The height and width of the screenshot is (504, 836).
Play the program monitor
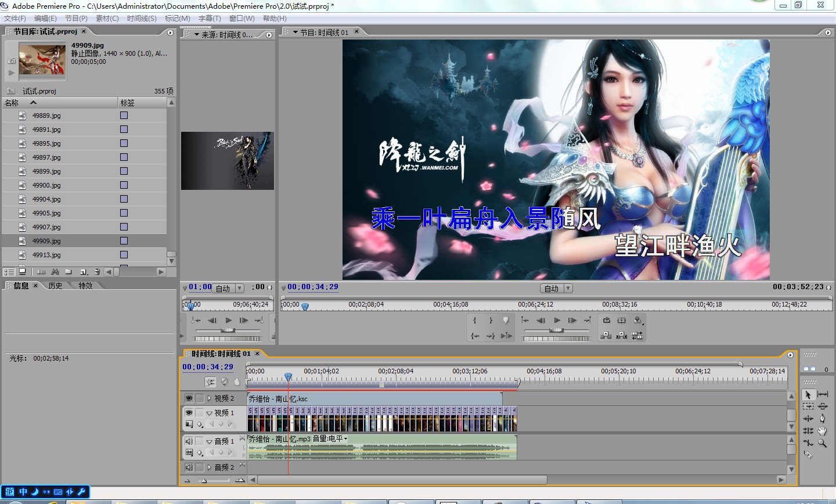tap(557, 320)
